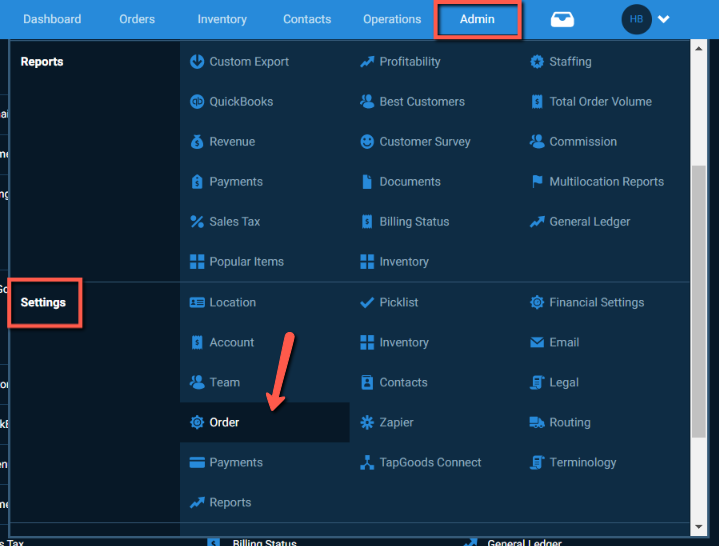Click the Zapier asterisk icon
719x546 pixels.
pos(367,422)
